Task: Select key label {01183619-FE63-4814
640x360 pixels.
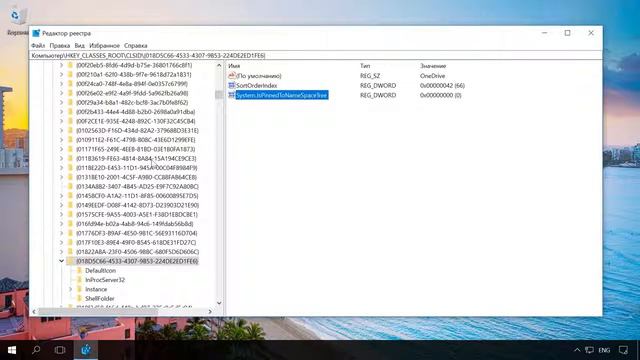Action: (x=136, y=158)
